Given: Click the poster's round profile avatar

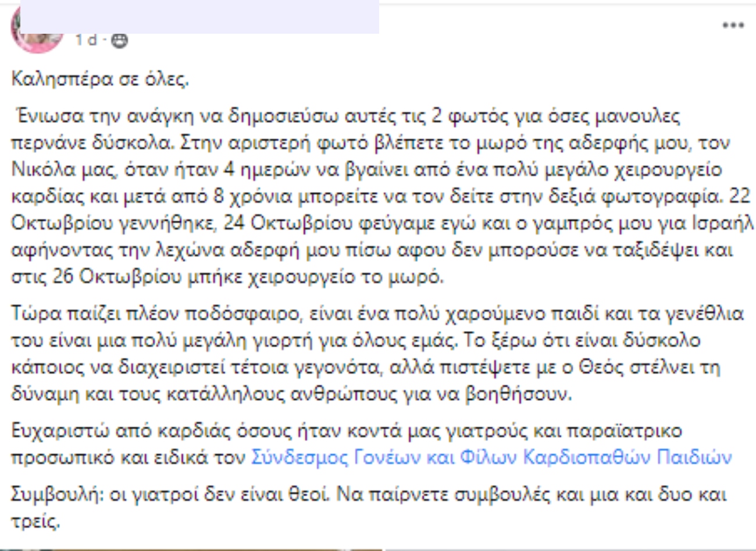Looking at the screenshot, I should [37, 28].
